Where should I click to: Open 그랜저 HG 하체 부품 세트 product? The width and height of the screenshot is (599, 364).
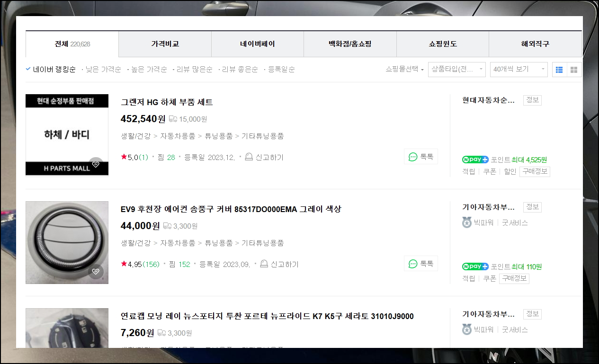167,102
